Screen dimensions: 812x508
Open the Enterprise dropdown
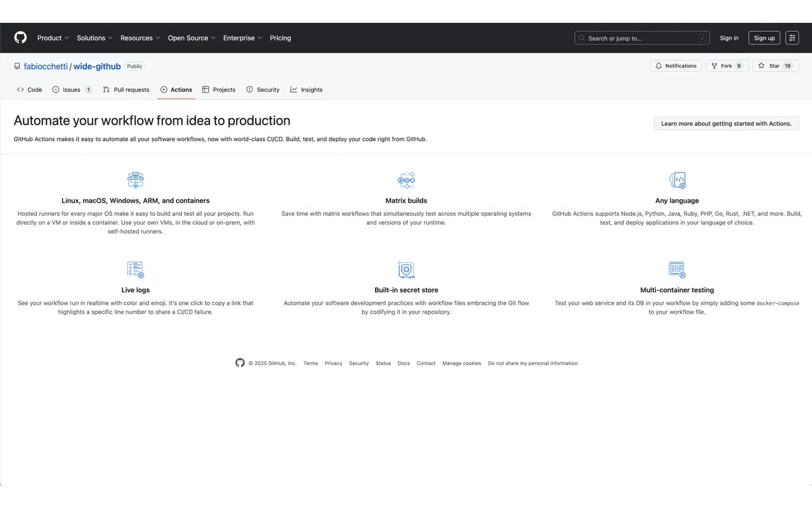click(x=242, y=38)
